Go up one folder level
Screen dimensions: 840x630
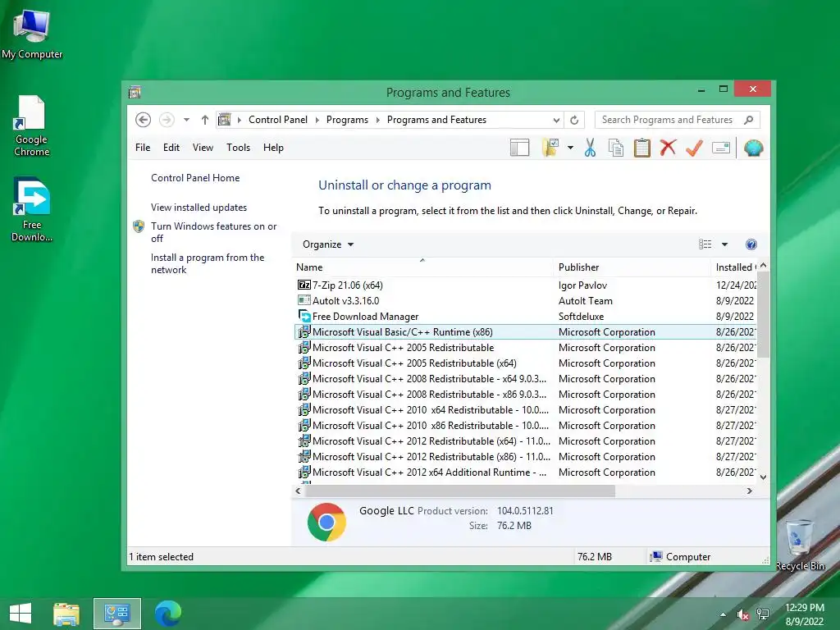[204, 120]
